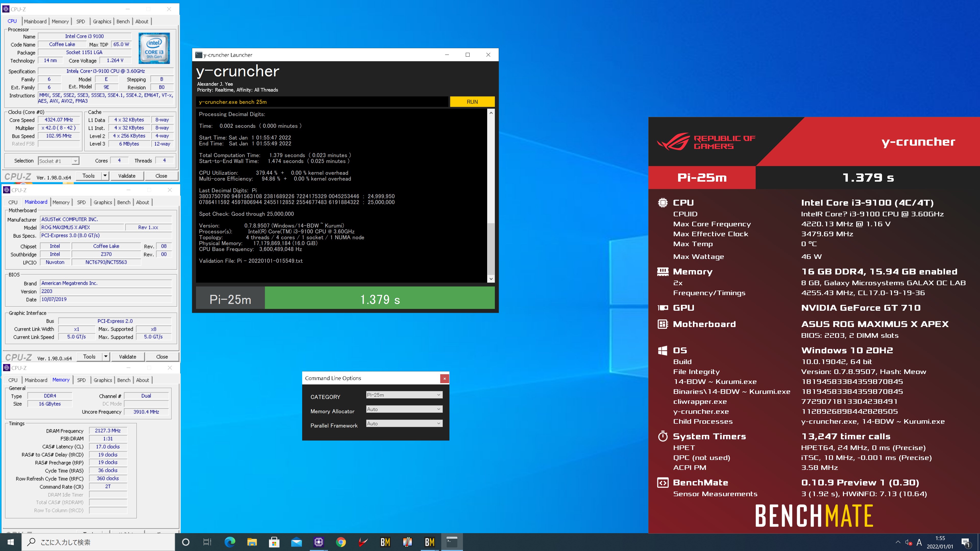This screenshot has height=551, width=980.
Task: Click 'Validation File: Pi - 20220101-015549.txt' line
Action: (251, 261)
